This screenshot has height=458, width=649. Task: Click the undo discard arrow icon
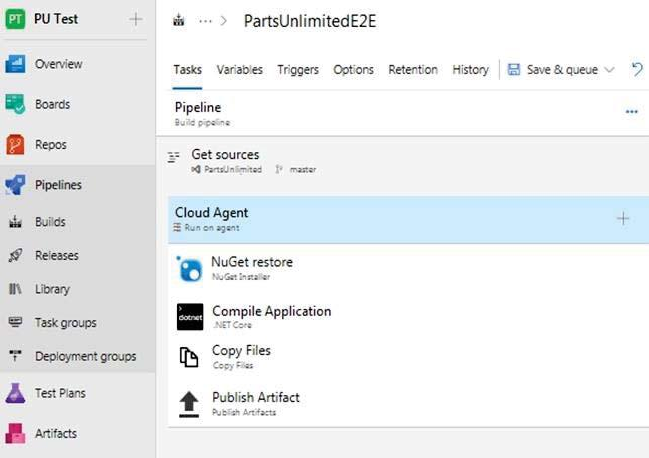coord(637,70)
